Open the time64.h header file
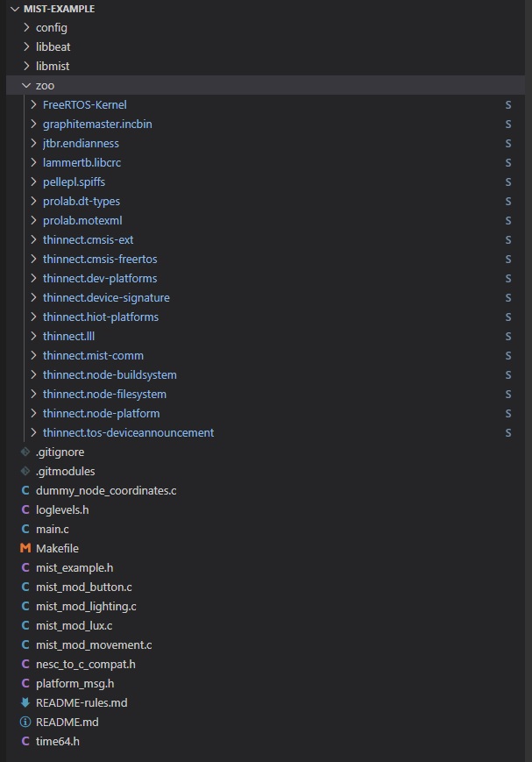The height and width of the screenshot is (762, 532). [x=58, y=741]
